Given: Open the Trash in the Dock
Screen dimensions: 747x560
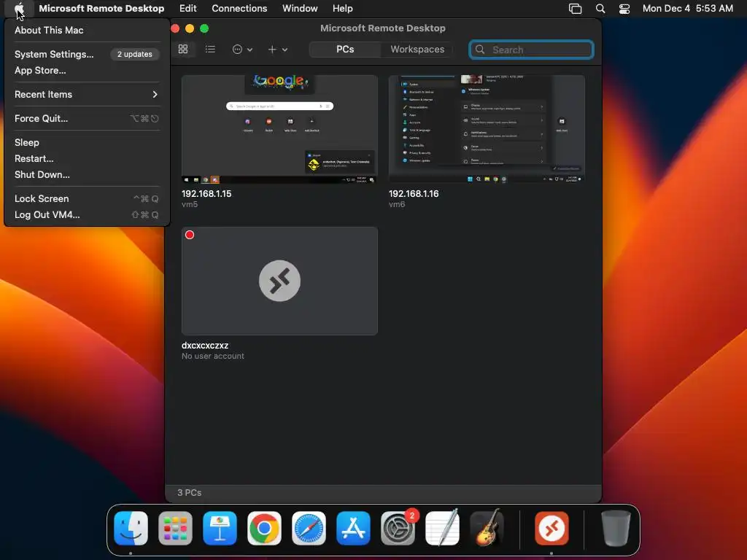Looking at the screenshot, I should (x=616, y=528).
